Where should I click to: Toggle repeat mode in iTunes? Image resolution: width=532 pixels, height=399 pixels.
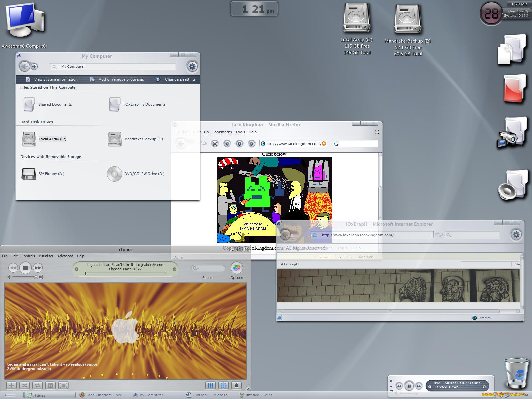coord(37,385)
